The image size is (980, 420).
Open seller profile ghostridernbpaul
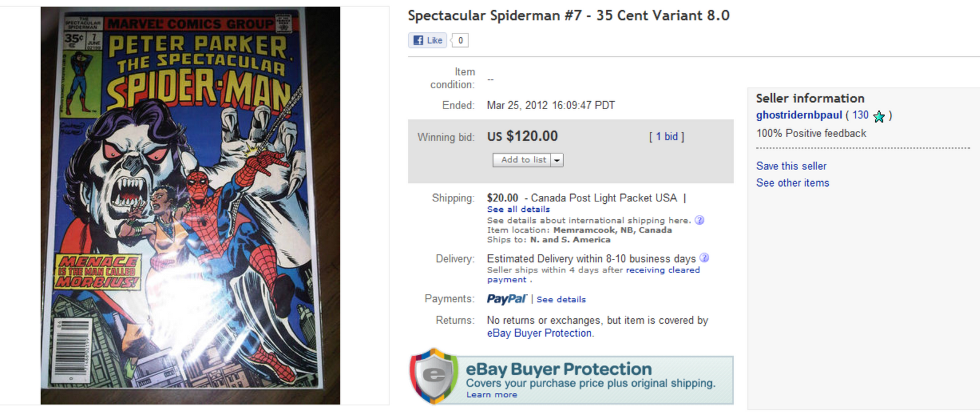[799, 115]
